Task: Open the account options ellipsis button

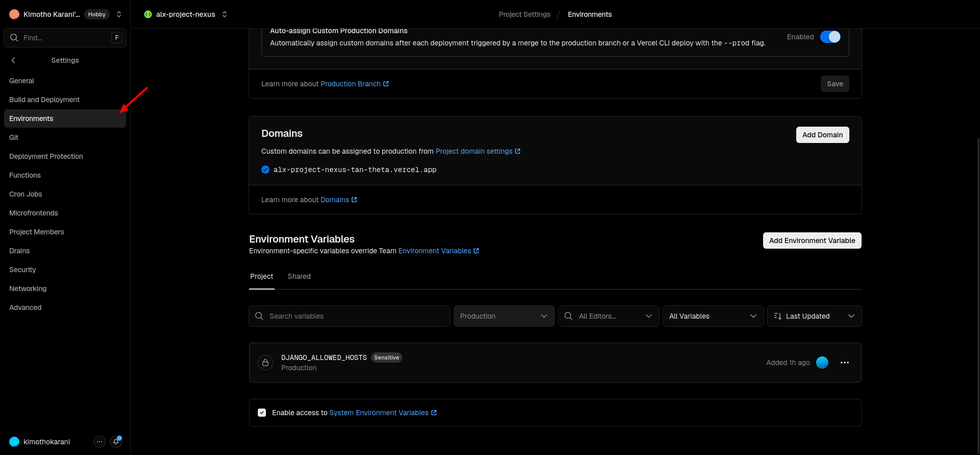Action: point(100,442)
